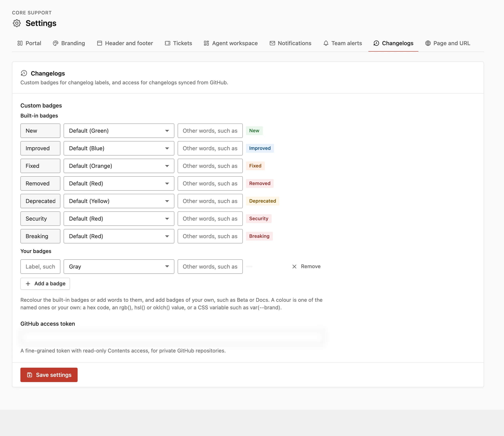Open the Default (Blue) dropdown for Improved
The height and width of the screenshot is (436, 504).
[119, 148]
